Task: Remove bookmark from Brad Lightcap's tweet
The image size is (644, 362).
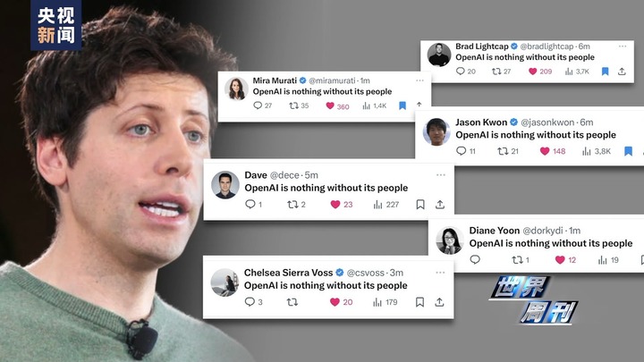Action: pos(605,72)
